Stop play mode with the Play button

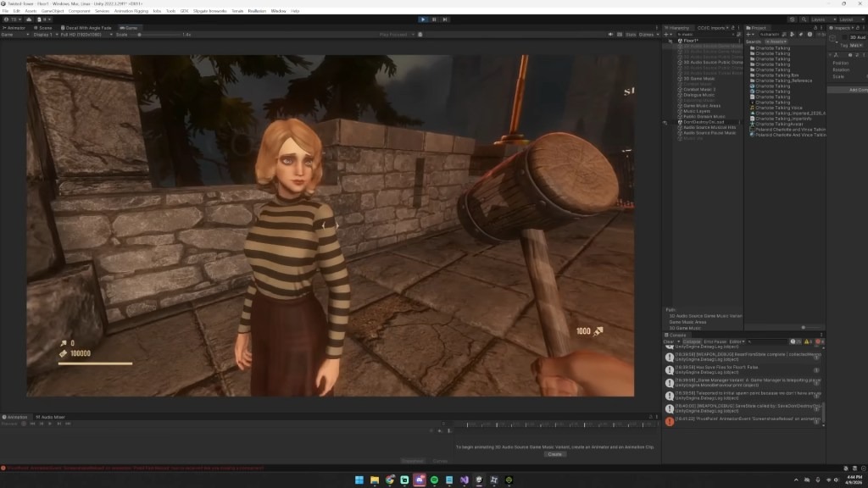423,19
